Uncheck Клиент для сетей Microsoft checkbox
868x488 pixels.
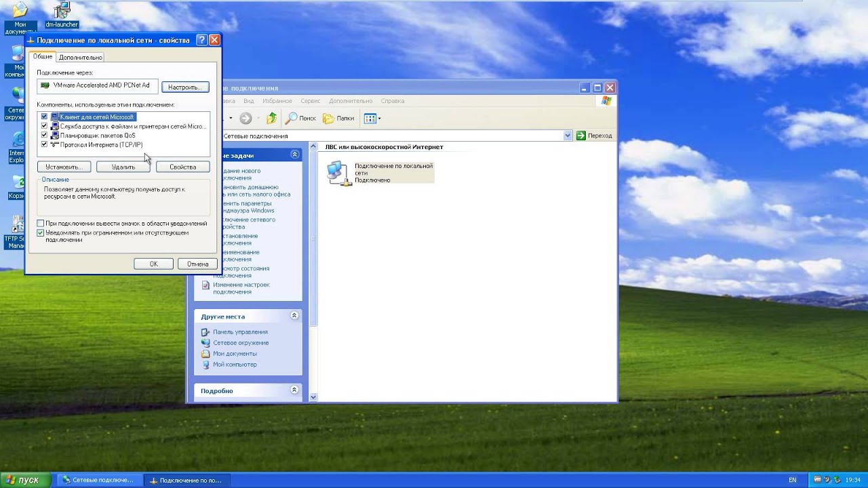(44, 117)
